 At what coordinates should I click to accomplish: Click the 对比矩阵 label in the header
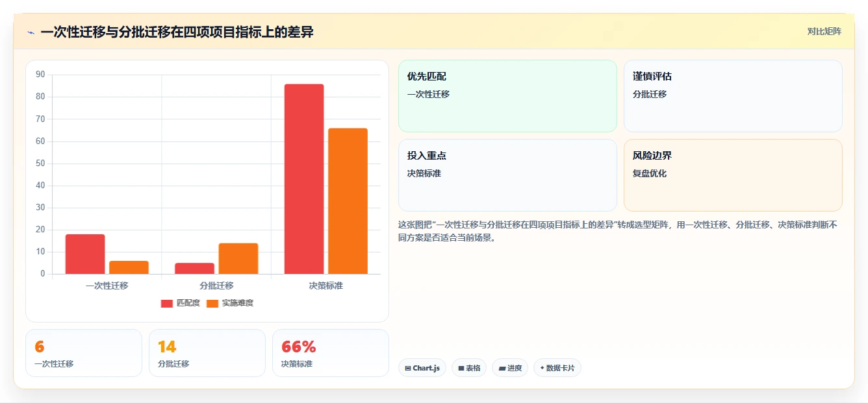[824, 31]
